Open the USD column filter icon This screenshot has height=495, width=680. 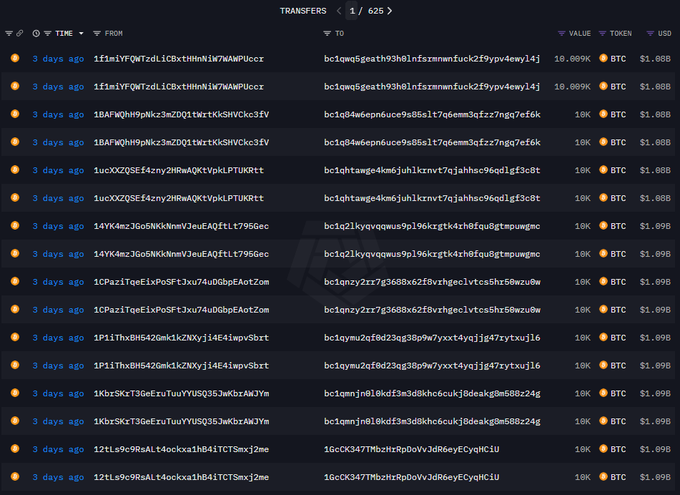(x=650, y=33)
